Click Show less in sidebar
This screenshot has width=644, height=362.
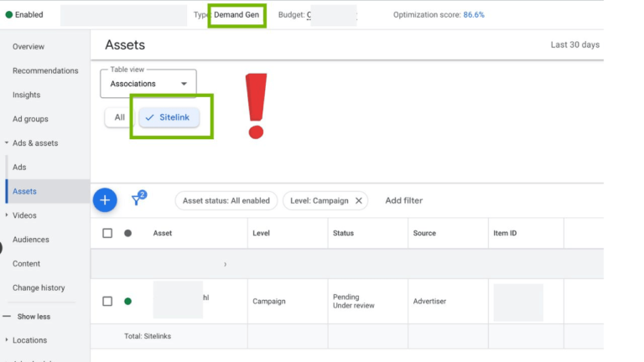(x=34, y=317)
